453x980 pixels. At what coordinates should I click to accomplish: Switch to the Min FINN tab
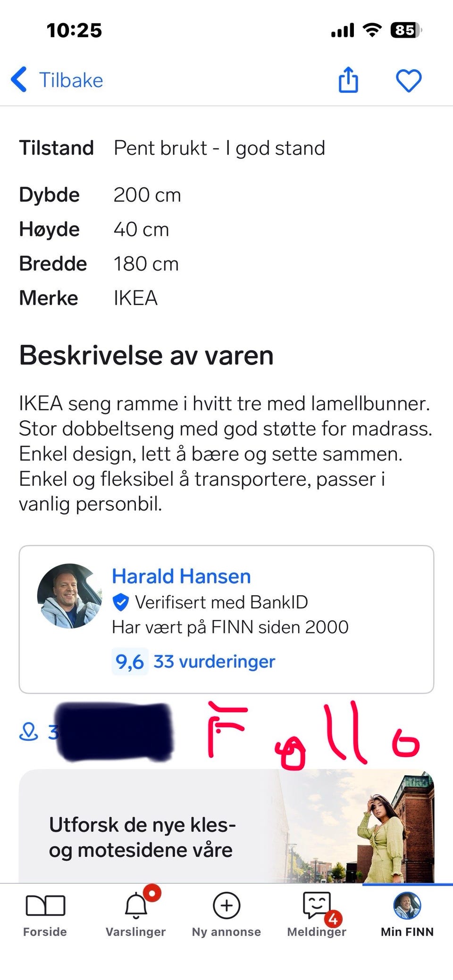click(407, 916)
